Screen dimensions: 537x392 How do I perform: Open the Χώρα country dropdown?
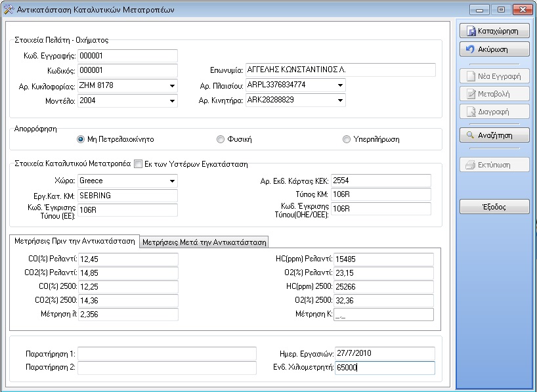pos(172,181)
